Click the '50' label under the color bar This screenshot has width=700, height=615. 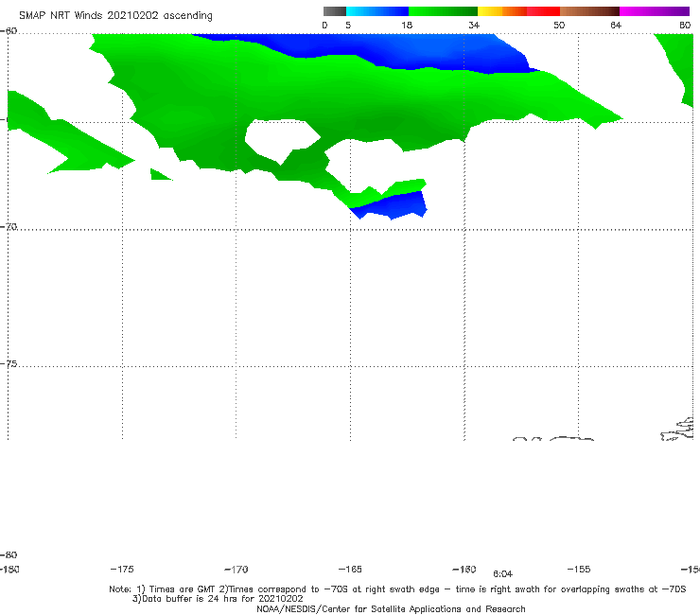pos(559,25)
